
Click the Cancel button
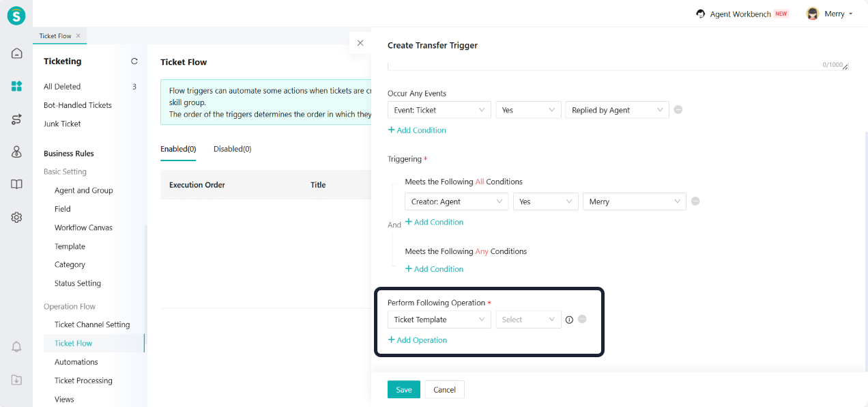tap(444, 389)
